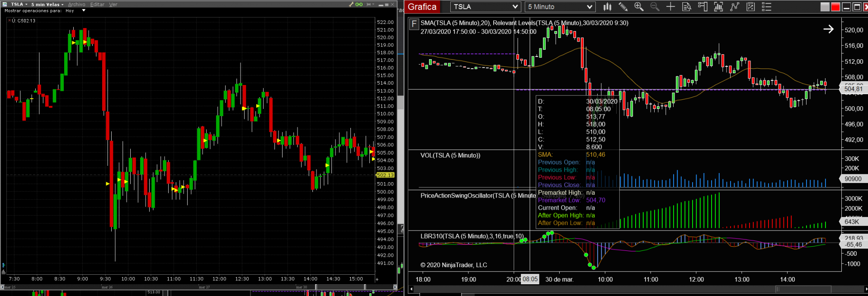The height and width of the screenshot is (296, 868).
Task: Click the Premarket Low value 504,70
Action: (595, 200)
